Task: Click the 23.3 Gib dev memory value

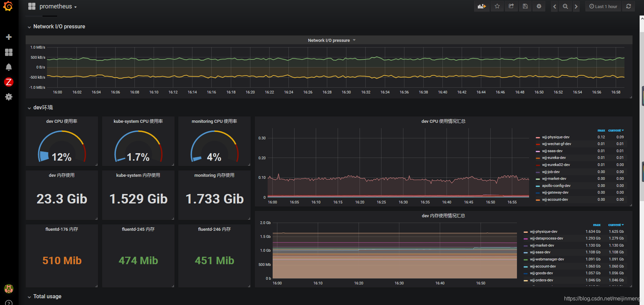Action: [x=62, y=199]
